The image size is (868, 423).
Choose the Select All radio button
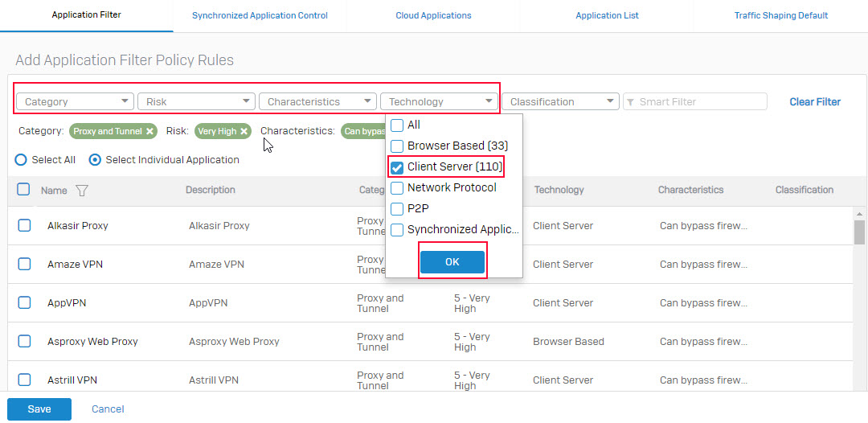(x=20, y=160)
